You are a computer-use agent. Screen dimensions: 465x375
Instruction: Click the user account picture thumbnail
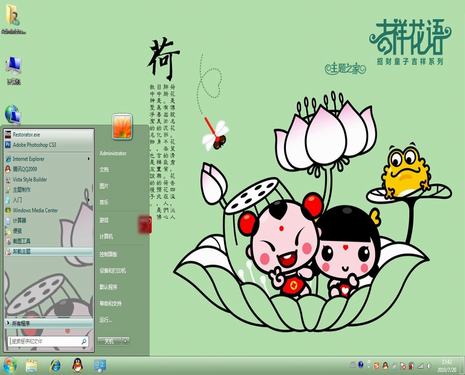[x=122, y=126]
